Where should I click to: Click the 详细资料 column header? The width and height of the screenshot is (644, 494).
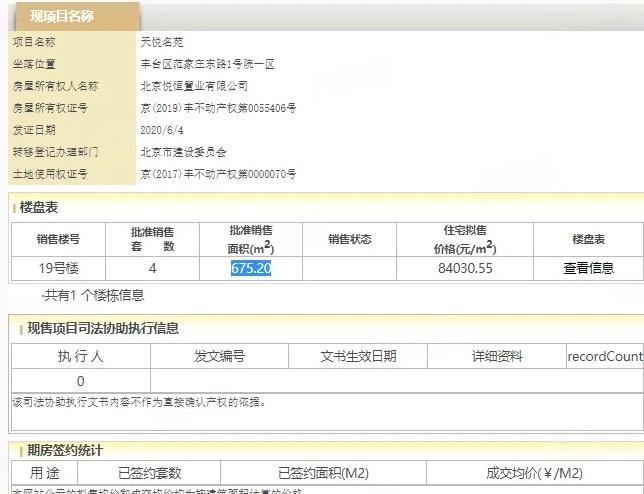[497, 356]
